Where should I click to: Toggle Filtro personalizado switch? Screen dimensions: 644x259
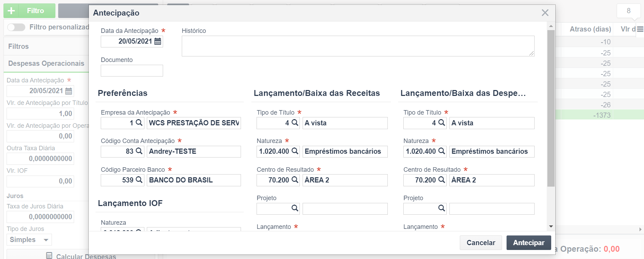[16, 27]
